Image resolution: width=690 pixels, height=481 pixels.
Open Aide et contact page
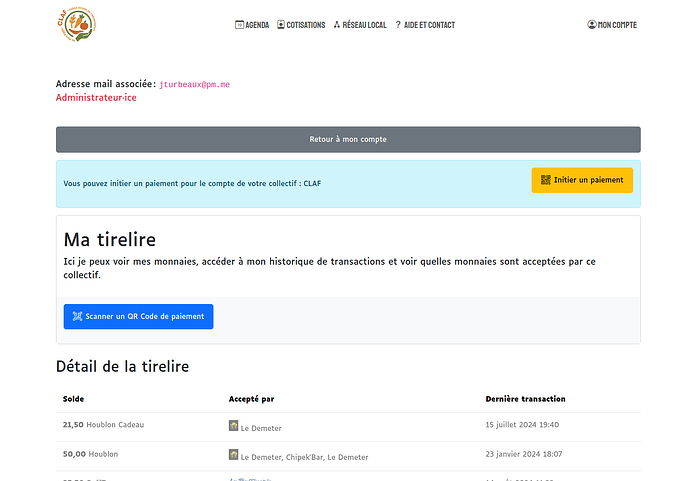(429, 25)
